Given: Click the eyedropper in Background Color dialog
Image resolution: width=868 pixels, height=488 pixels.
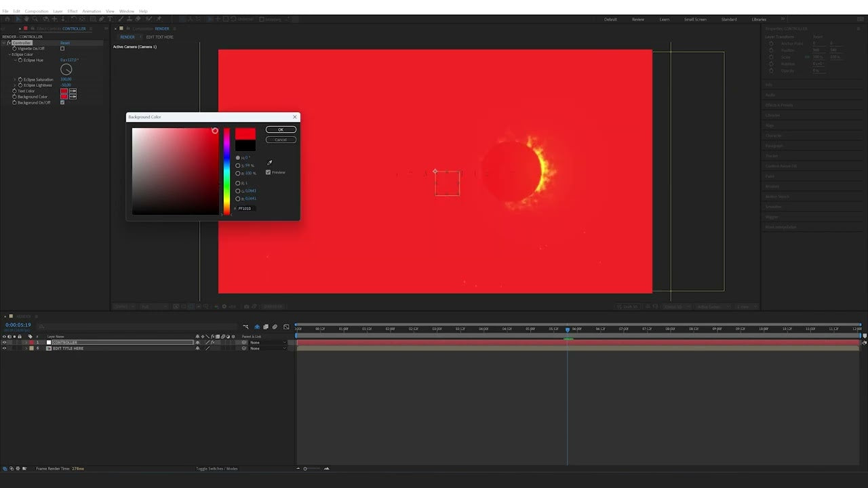Looking at the screenshot, I should pos(270,163).
